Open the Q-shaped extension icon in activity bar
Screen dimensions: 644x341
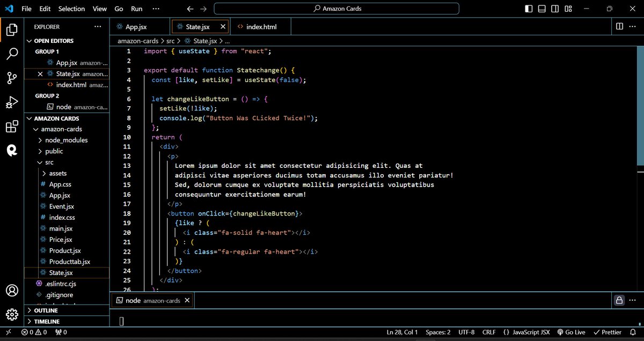tap(12, 150)
